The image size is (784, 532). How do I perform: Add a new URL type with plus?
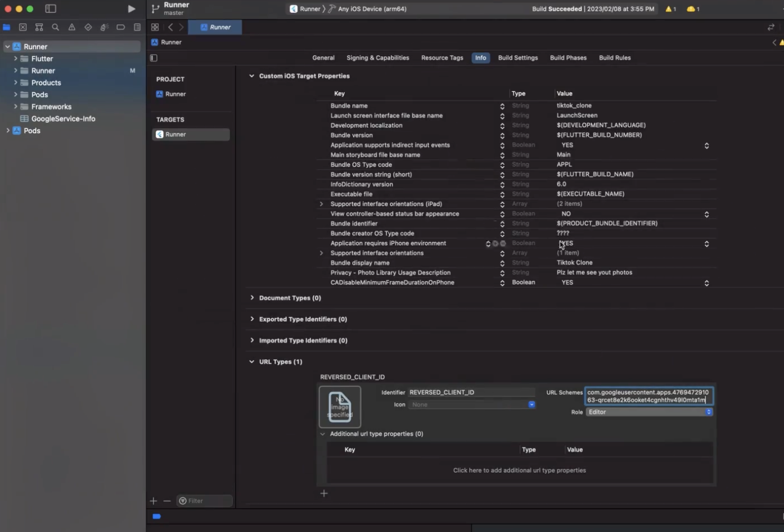point(324,493)
